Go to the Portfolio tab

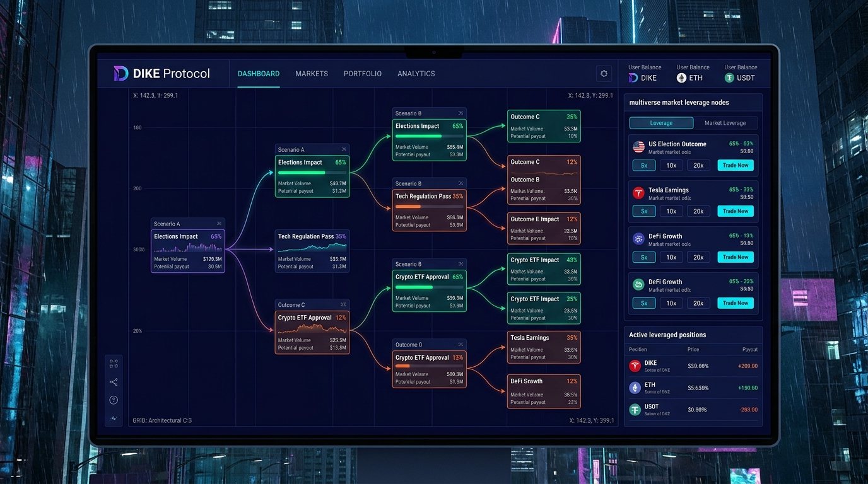363,74
